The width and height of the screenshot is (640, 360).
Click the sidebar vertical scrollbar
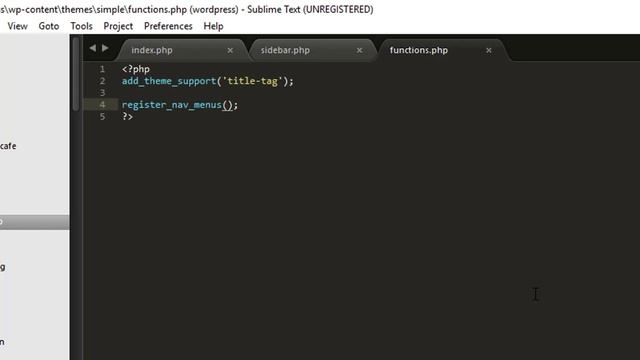[76, 73]
